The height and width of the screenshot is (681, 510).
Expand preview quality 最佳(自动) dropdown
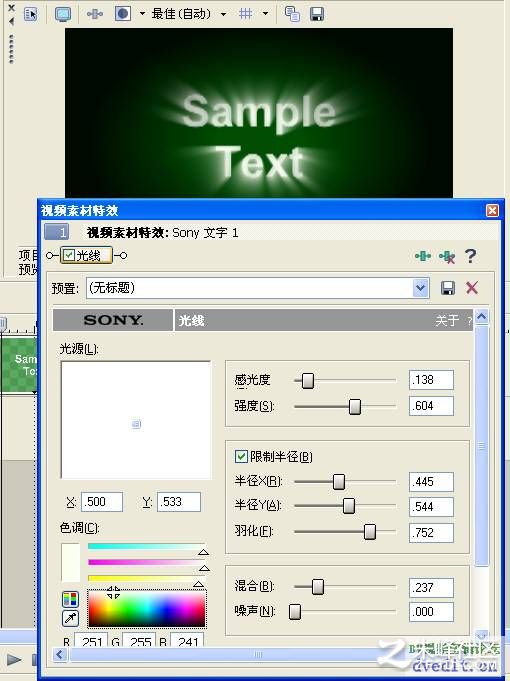point(223,14)
